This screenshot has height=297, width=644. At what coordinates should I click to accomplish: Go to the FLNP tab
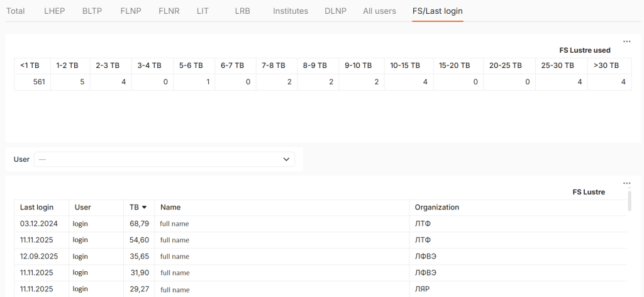[x=130, y=11]
